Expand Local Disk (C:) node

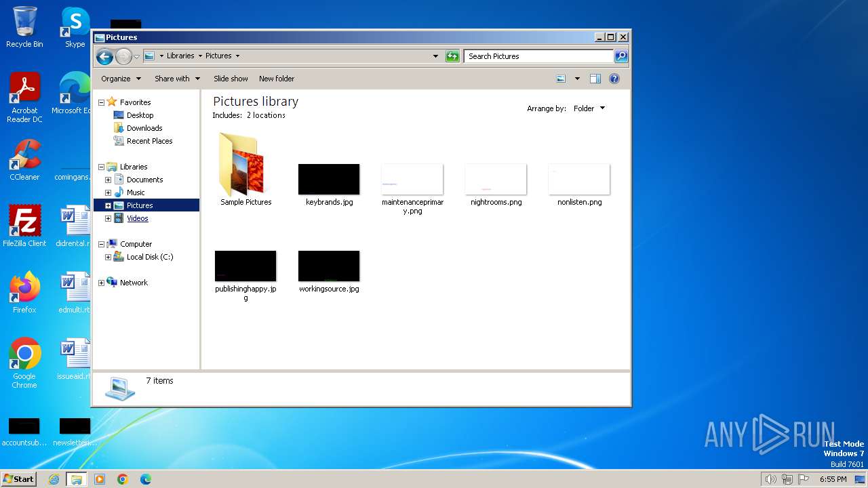(x=108, y=257)
